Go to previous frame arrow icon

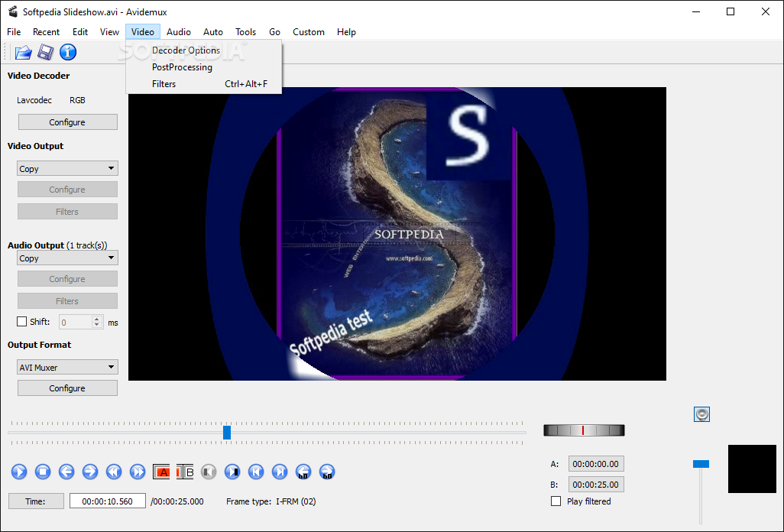[x=66, y=472]
